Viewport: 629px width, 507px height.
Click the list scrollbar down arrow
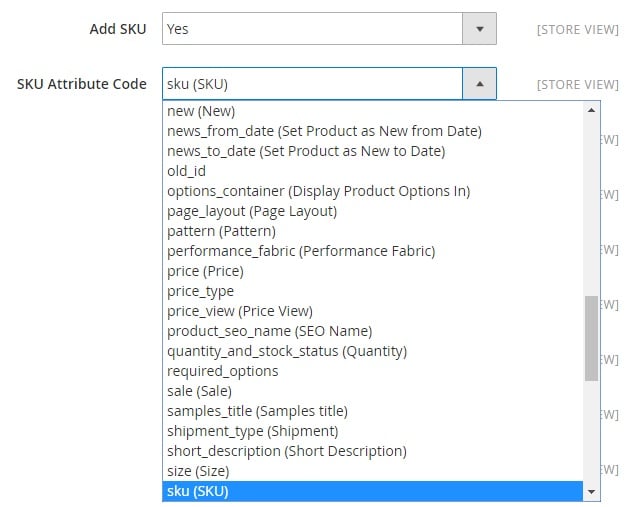click(591, 492)
